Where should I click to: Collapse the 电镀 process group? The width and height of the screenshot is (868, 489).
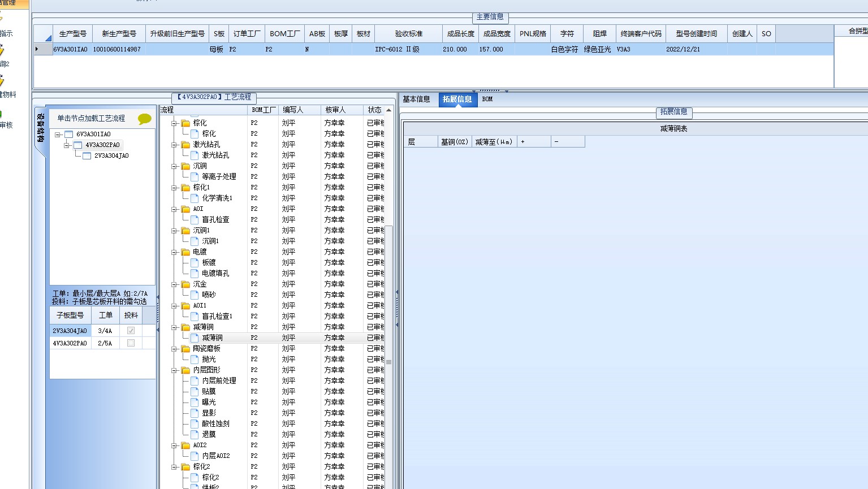click(175, 252)
